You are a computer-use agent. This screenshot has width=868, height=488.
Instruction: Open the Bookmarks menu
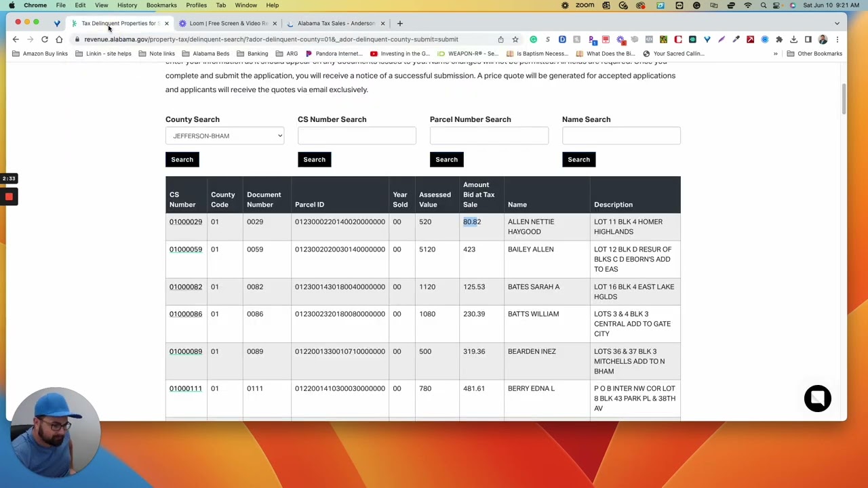click(161, 5)
